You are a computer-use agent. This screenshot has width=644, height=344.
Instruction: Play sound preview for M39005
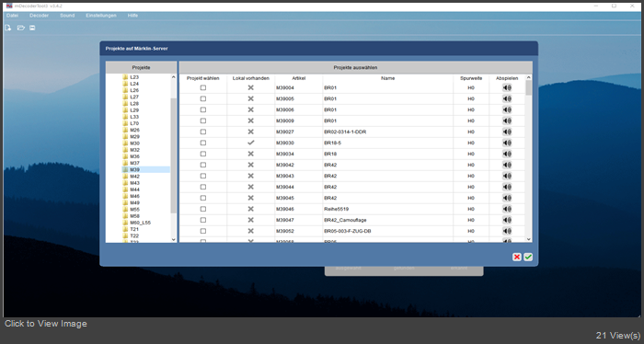(507, 99)
